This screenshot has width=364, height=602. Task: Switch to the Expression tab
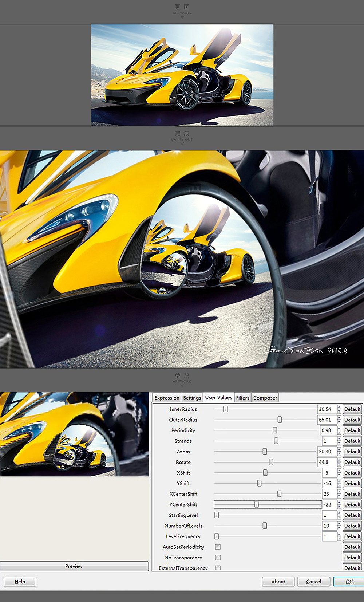(167, 398)
